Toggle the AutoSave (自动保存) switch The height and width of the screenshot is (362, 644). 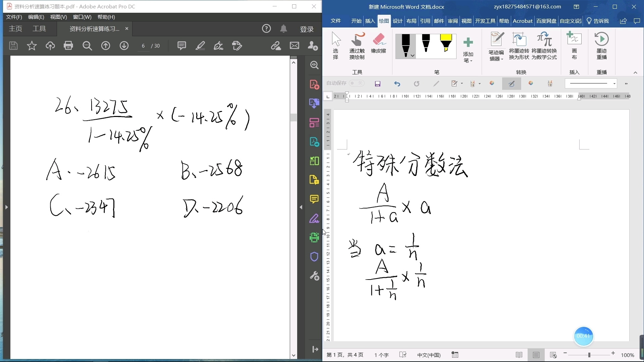click(356, 83)
